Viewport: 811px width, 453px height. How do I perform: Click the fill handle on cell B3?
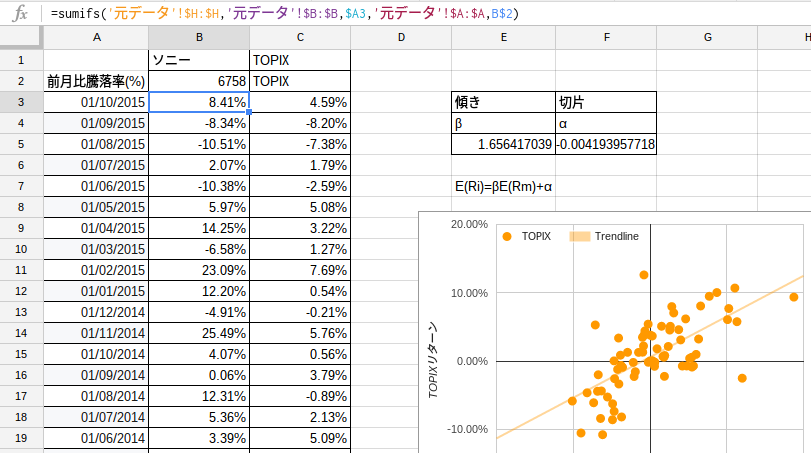249,112
